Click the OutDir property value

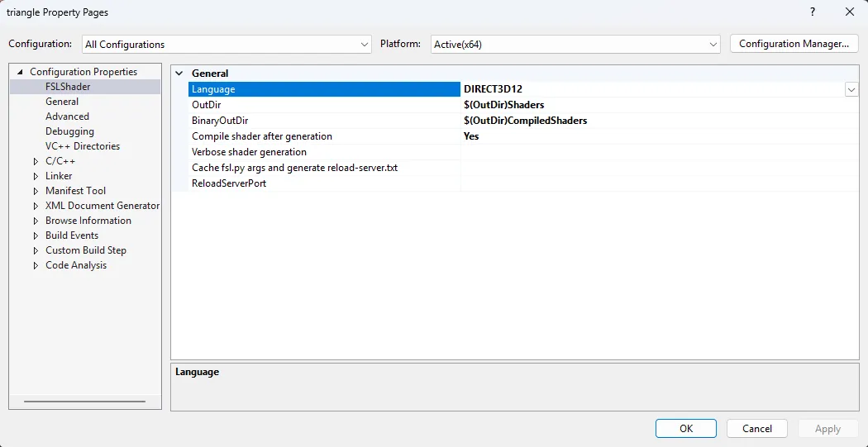pos(653,105)
